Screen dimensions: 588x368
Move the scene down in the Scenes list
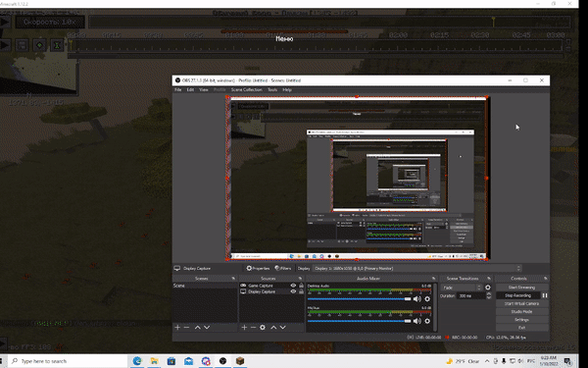coord(207,328)
